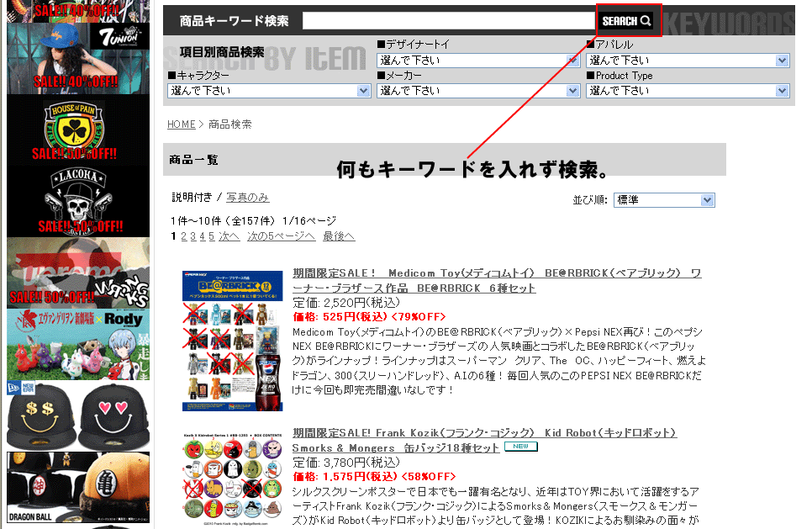Open the Product Type dropdown
The image size is (812, 529).
pos(688,91)
